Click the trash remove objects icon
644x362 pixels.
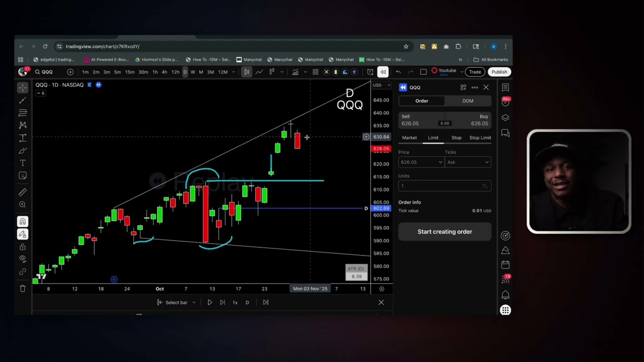tap(23, 288)
